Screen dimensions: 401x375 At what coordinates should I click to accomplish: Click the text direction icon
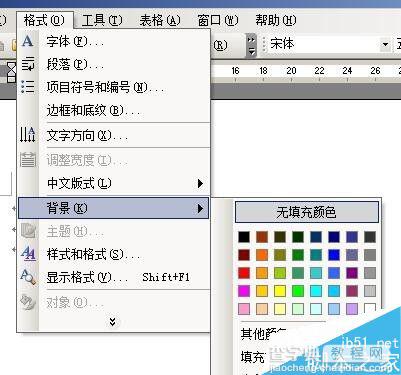28,135
